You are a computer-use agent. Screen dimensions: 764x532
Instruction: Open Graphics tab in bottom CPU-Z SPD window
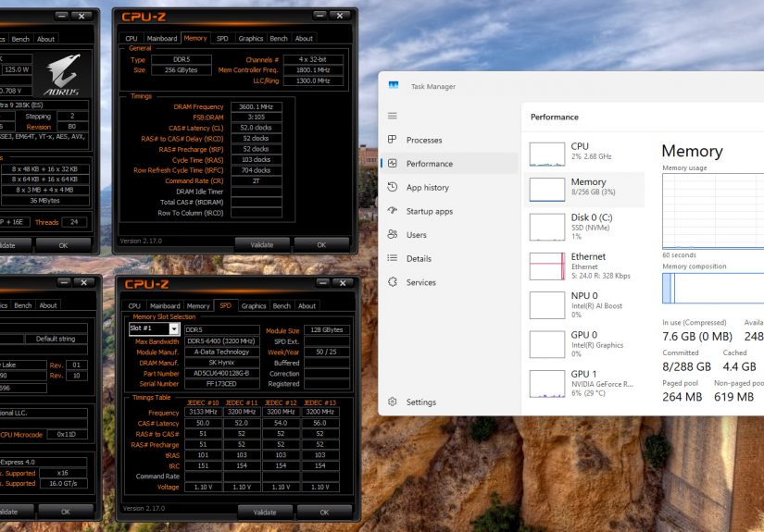254,306
